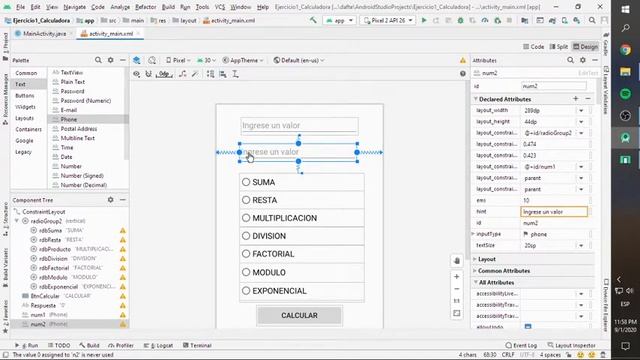Open the layout_width value dropdown
The height and width of the screenshot is (360, 640).
pos(581,111)
